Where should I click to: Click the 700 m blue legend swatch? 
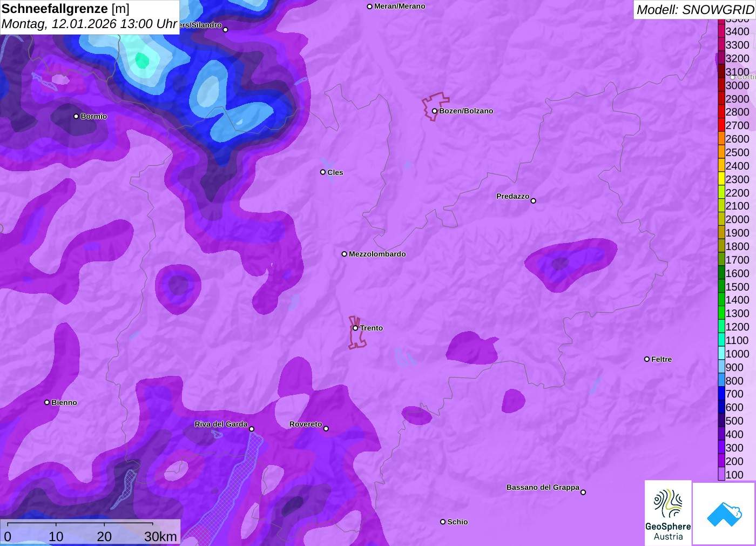[x=721, y=394]
